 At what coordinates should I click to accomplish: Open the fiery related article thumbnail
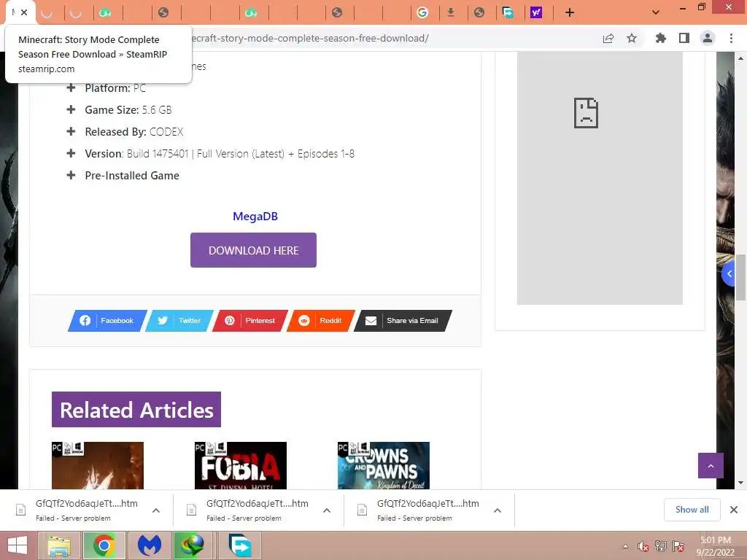(x=98, y=465)
